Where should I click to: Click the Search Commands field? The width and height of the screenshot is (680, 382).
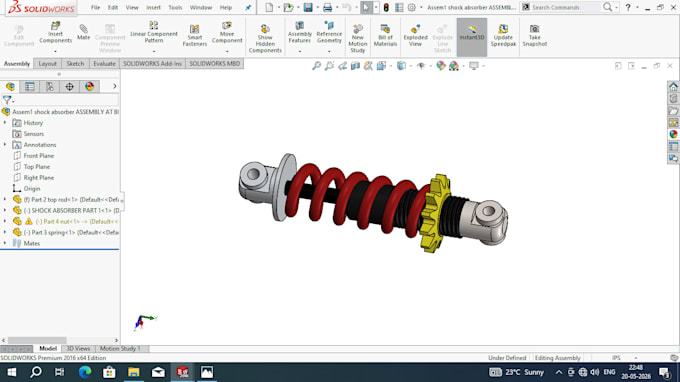[x=565, y=7]
